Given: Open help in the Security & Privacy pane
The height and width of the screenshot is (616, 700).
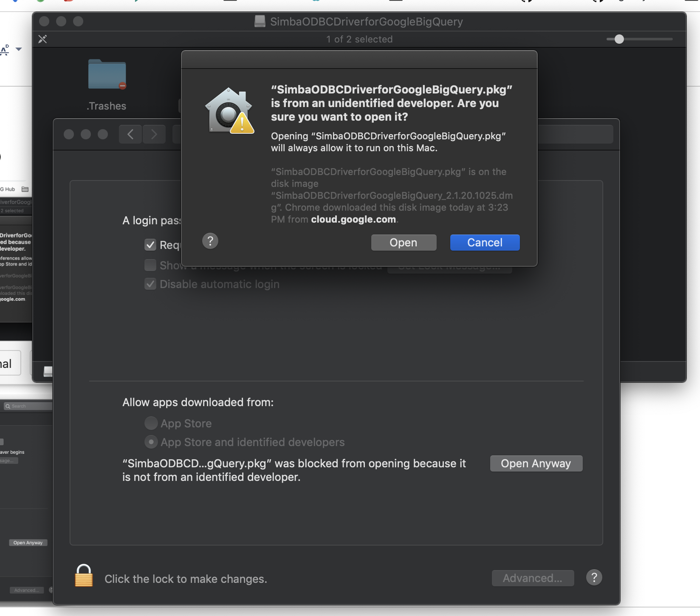Looking at the screenshot, I should (594, 577).
